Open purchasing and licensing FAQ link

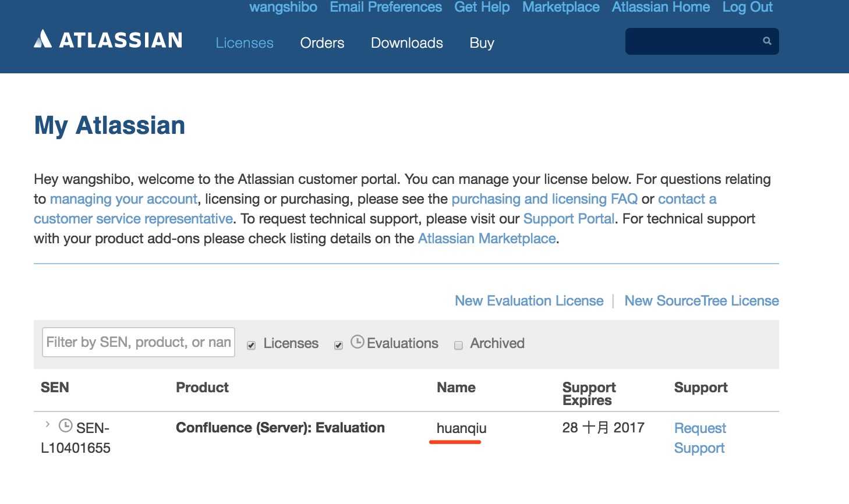point(544,199)
